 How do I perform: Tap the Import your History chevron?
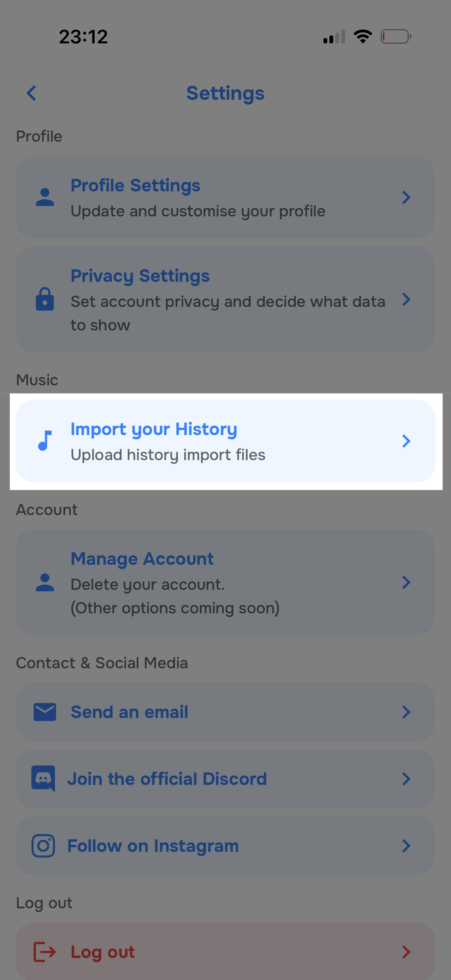(x=406, y=441)
